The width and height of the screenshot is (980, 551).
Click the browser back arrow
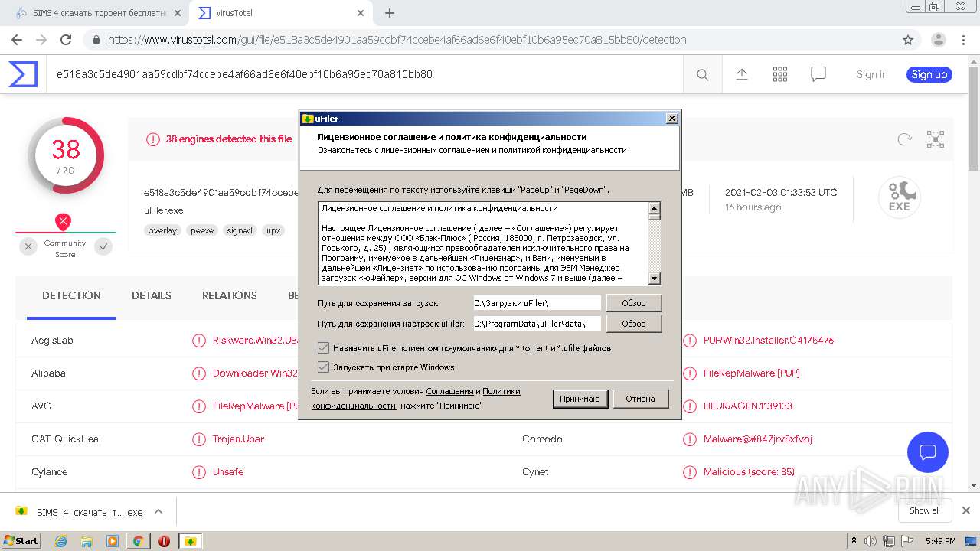[17, 40]
